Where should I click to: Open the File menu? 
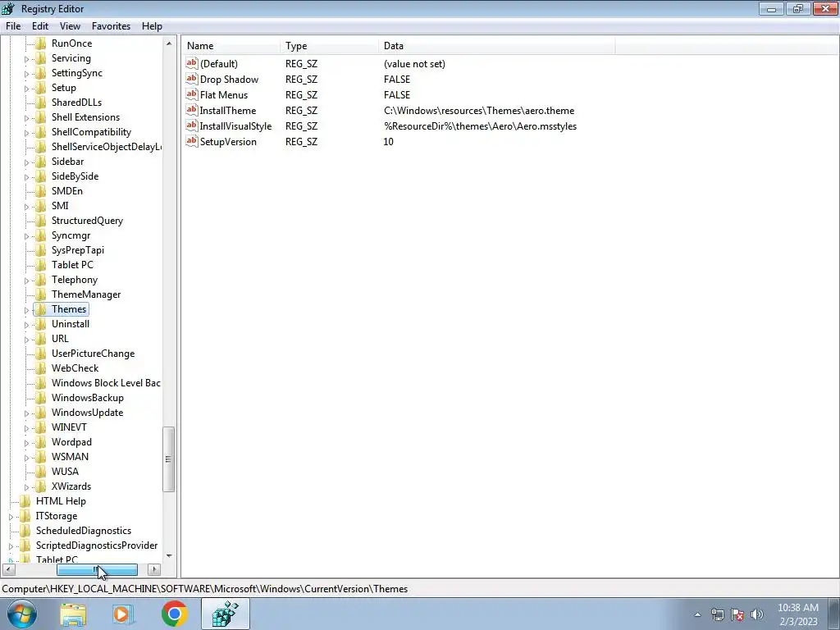[x=13, y=25]
